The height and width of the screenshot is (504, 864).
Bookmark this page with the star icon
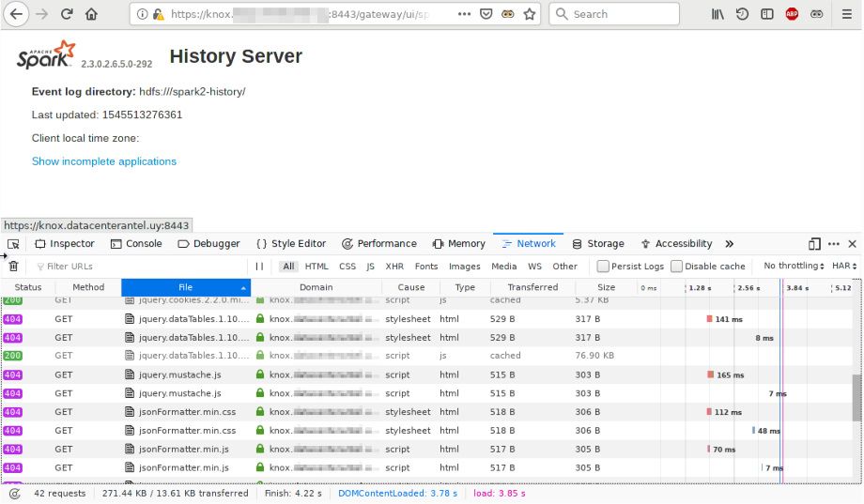pyautogui.click(x=530, y=14)
